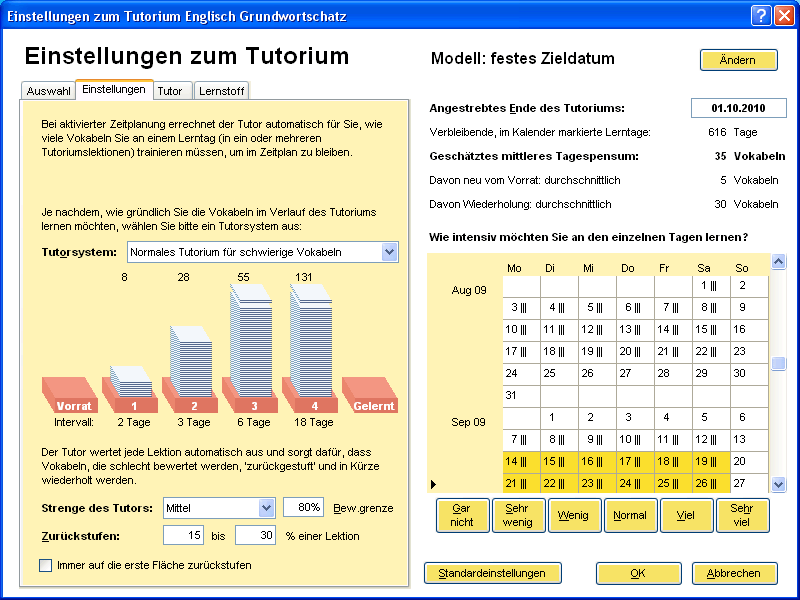This screenshot has width=800, height=600.
Task: Select calendar day 20 in Sep 09
Action: pos(749,462)
